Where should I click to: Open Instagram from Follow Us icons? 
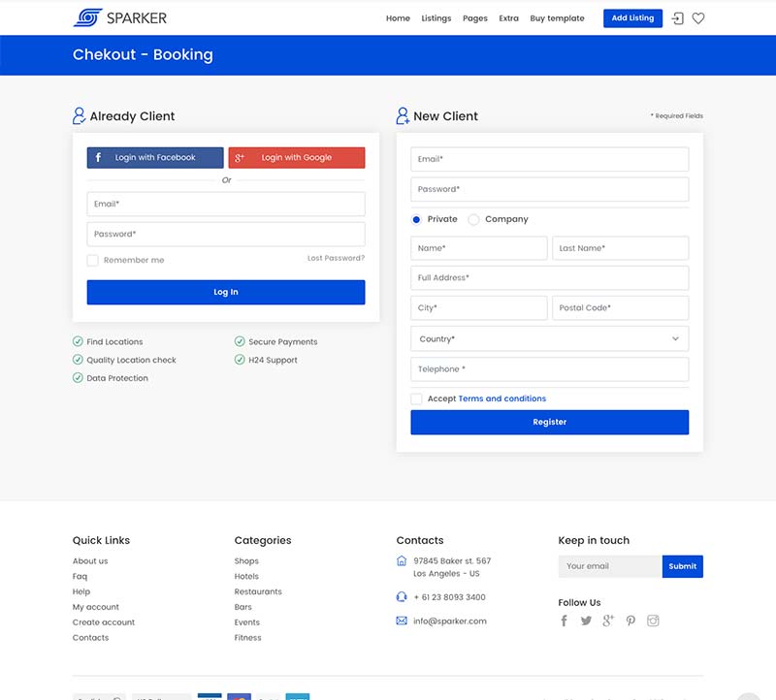tap(653, 620)
